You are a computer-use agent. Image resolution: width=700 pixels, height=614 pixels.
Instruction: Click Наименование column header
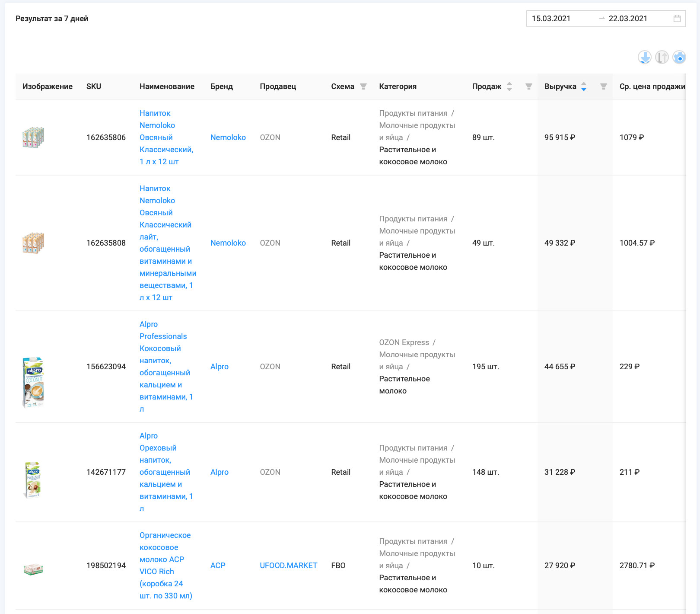(x=167, y=86)
